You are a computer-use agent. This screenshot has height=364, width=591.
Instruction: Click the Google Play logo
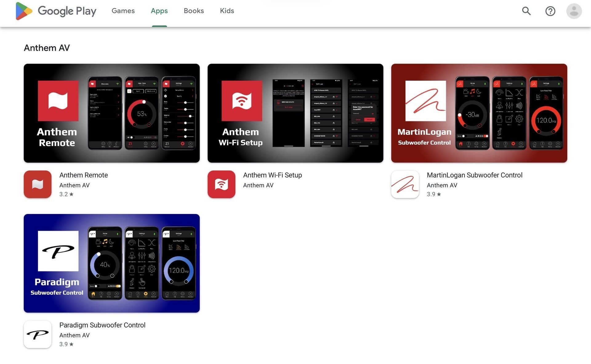[x=56, y=11]
